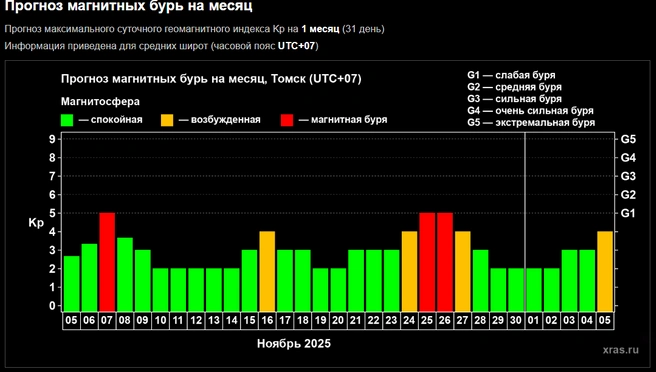This screenshot has height=372, width=656.
Task: Click the red bar for day 25
Action: [x=427, y=262]
